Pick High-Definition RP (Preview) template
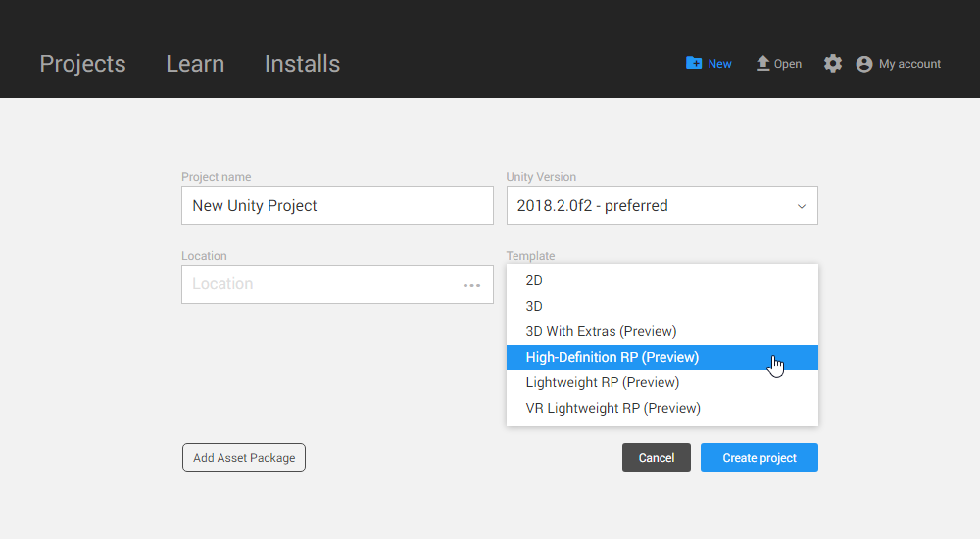Viewport: 980px width, 539px height. 612,357
